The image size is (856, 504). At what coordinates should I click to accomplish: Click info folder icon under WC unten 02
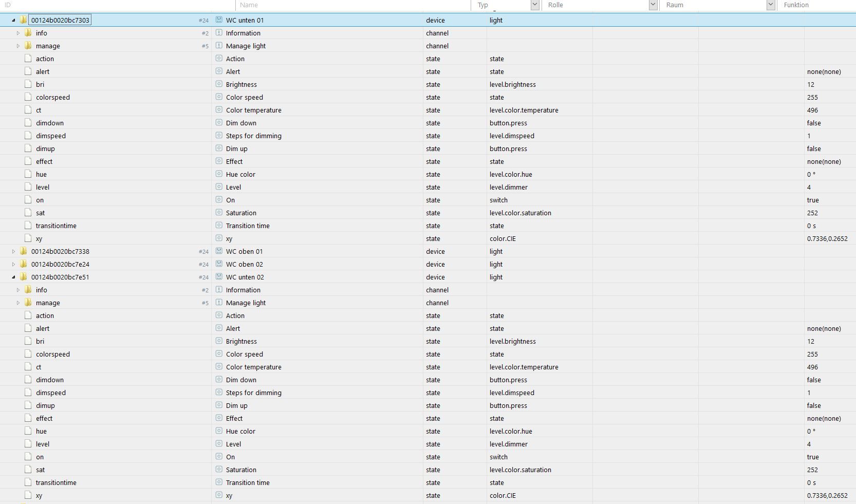click(x=28, y=290)
